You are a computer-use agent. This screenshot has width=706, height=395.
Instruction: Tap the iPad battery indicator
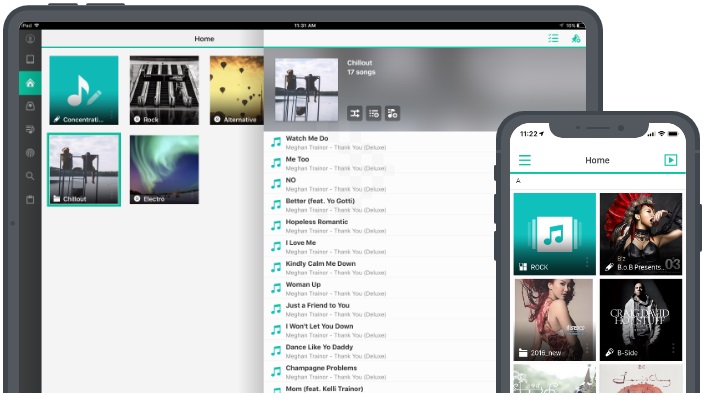point(580,26)
